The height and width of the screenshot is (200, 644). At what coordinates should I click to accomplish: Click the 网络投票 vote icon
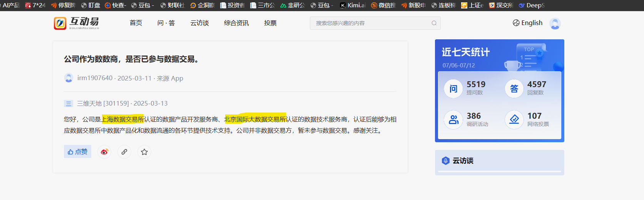pos(514,120)
